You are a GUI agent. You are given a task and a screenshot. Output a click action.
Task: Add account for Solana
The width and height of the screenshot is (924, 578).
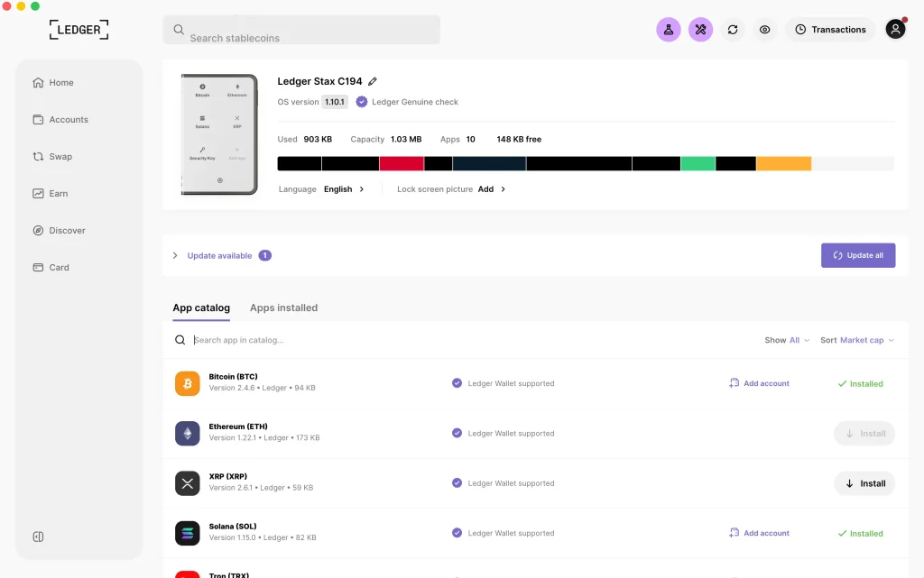pos(759,533)
